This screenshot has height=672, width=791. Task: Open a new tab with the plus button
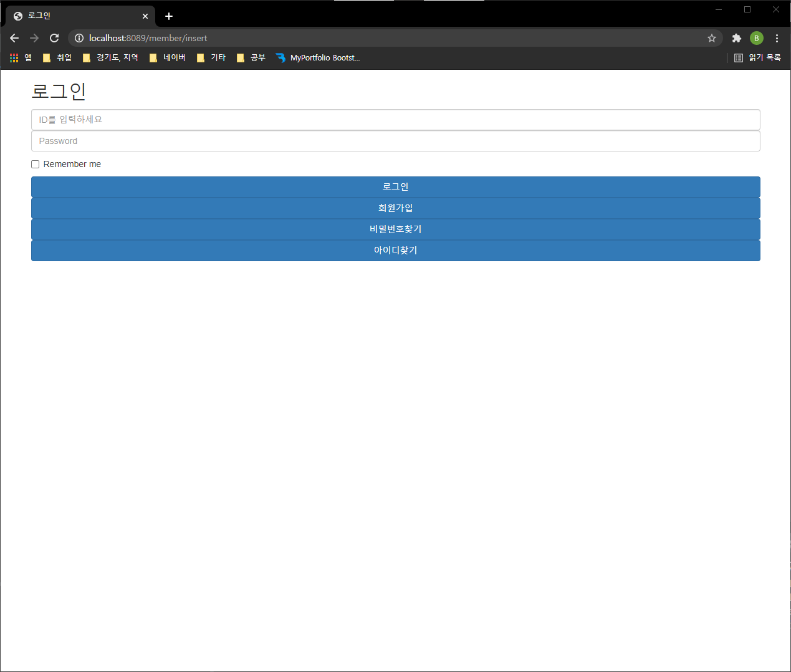[x=168, y=16]
